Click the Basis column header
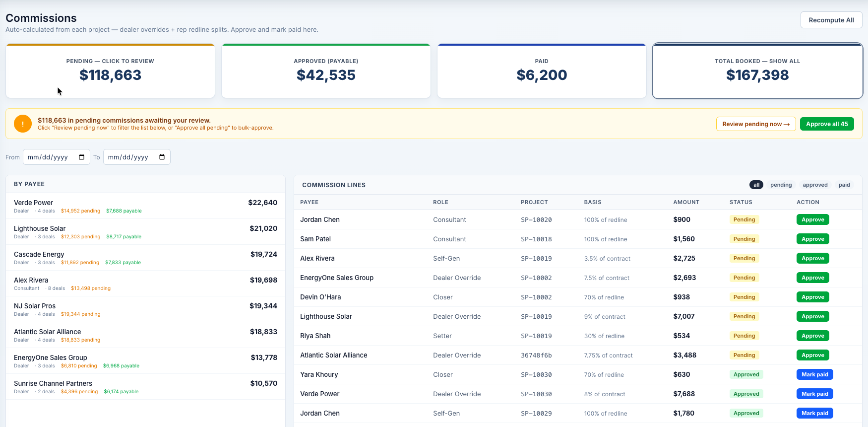Image resolution: width=868 pixels, height=427 pixels. pos(593,202)
